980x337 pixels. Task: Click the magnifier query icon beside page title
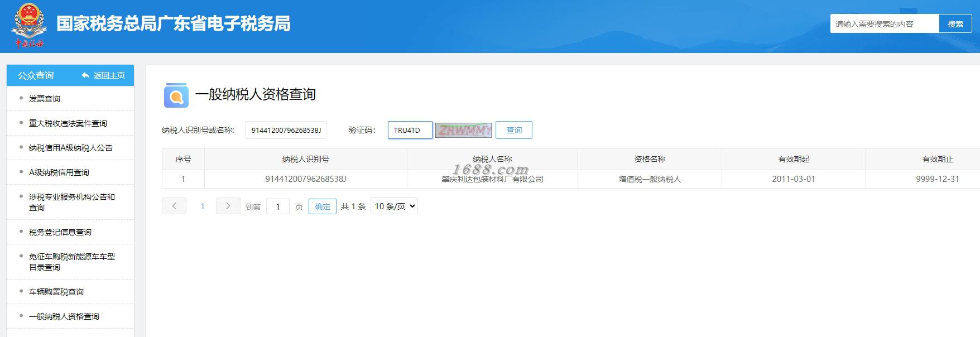(176, 95)
